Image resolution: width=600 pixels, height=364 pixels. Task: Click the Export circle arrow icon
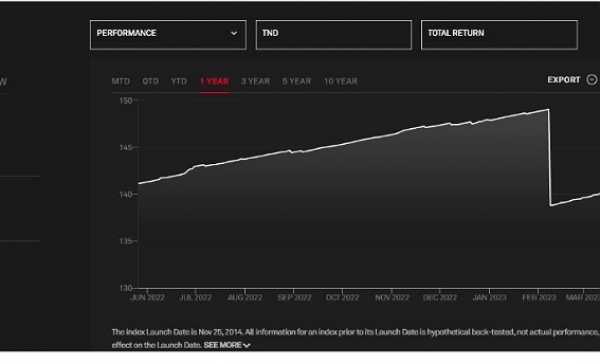(592, 80)
